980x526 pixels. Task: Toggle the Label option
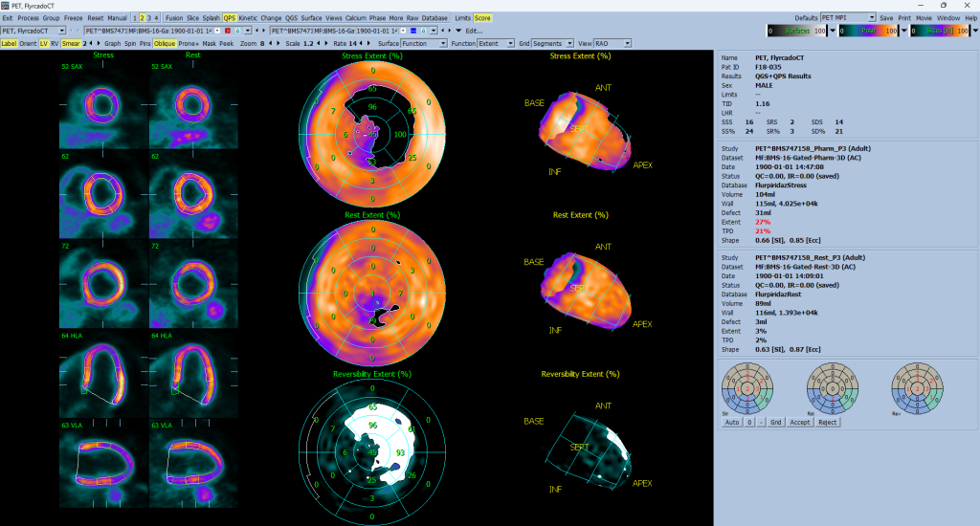pyautogui.click(x=9, y=43)
